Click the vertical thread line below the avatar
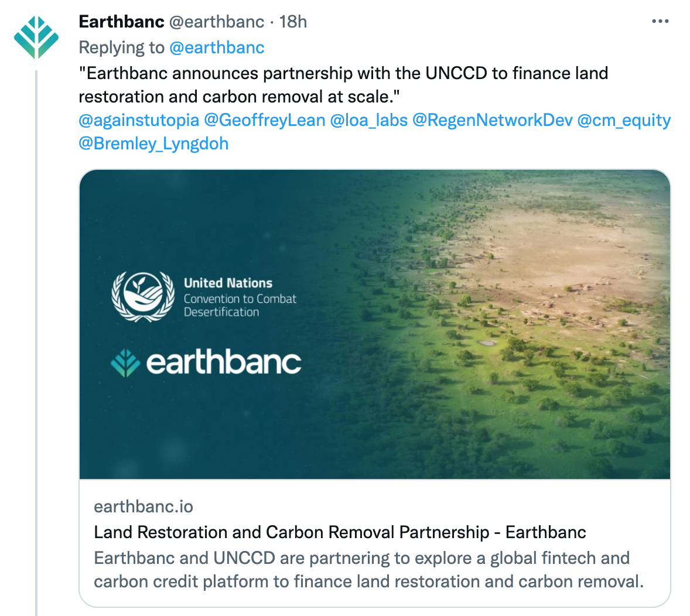This screenshot has width=690, height=616. pos(36,351)
